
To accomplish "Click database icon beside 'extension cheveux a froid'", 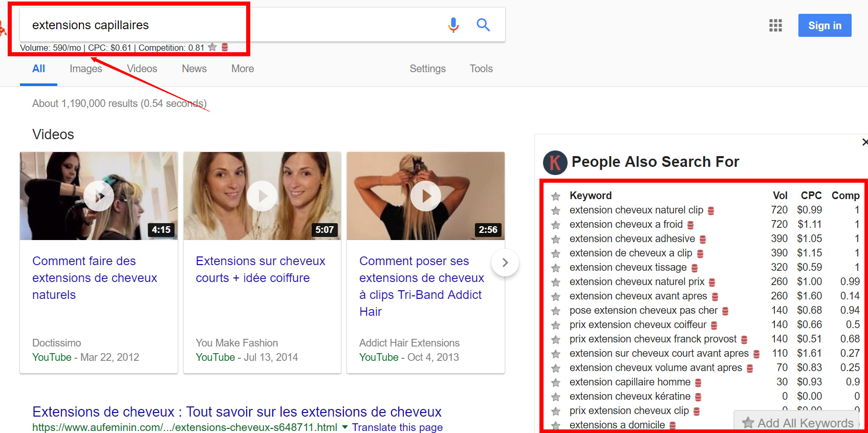I will point(690,225).
